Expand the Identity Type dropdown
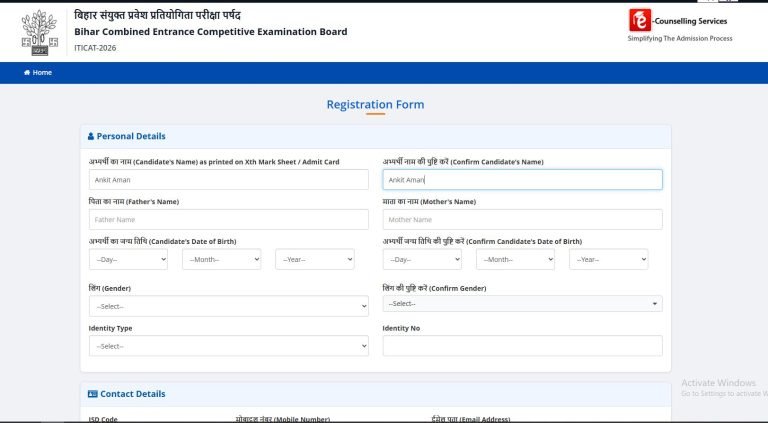 [x=228, y=346]
